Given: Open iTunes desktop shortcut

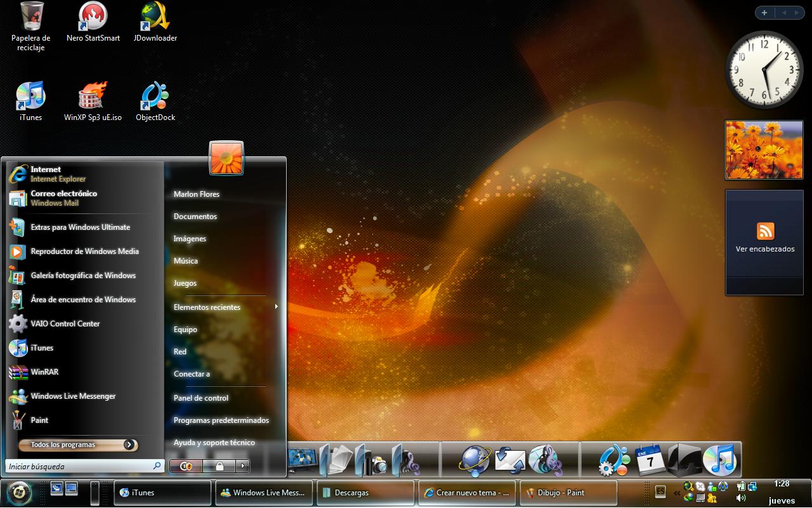Looking at the screenshot, I should click(30, 102).
